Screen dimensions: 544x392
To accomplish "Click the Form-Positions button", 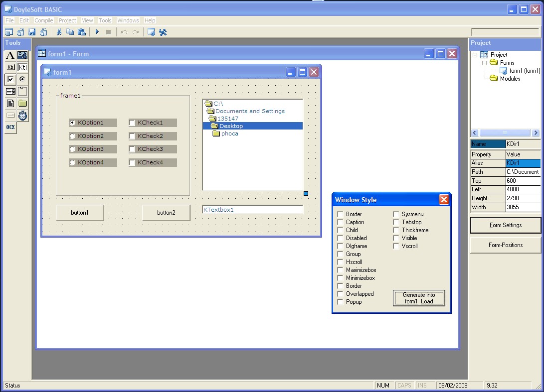I will pos(506,245).
